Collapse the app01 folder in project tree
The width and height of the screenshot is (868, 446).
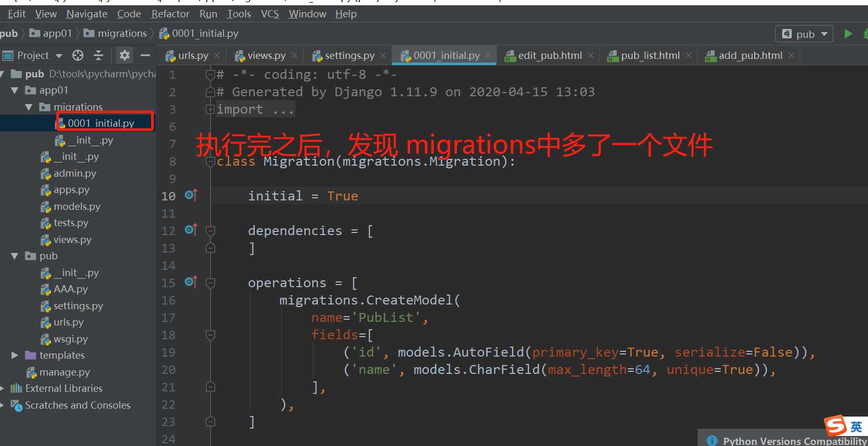pos(15,90)
